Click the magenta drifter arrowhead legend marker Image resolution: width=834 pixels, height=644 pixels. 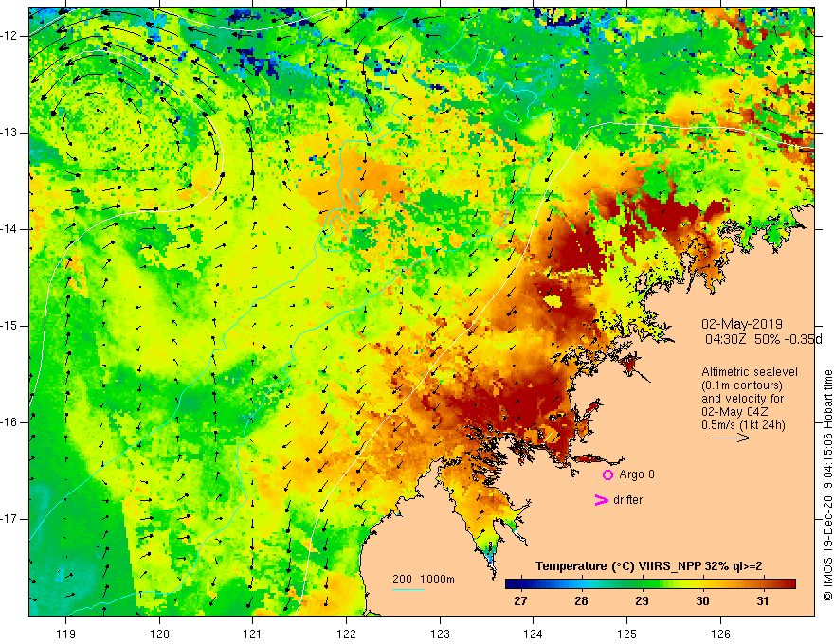pos(601,500)
